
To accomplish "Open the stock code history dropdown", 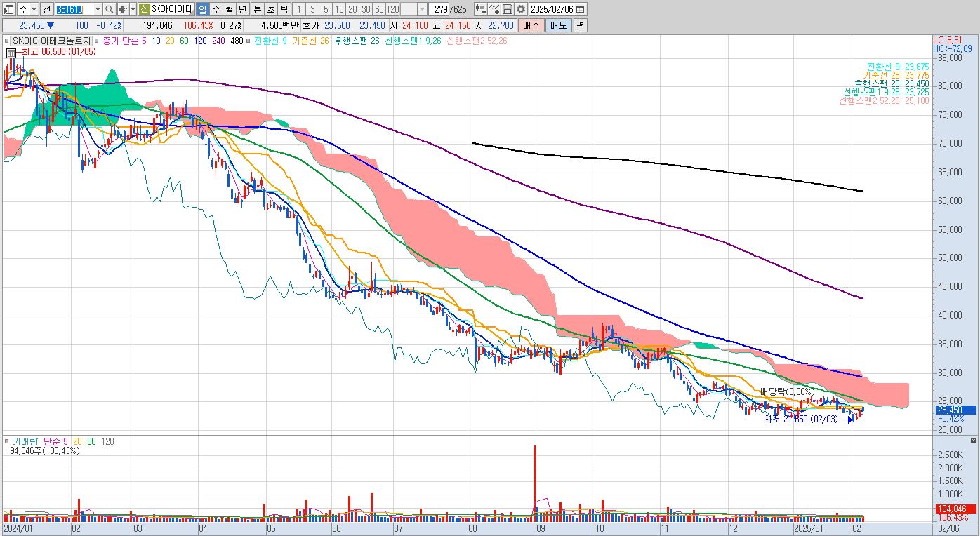I will click(98, 9).
